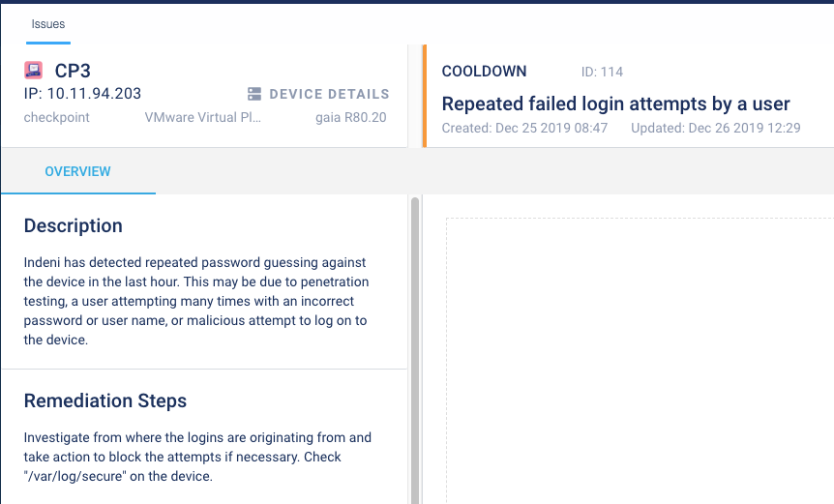Viewport: 834px width, 504px height.
Task: Click the Device Details server icon
Action: click(255, 94)
